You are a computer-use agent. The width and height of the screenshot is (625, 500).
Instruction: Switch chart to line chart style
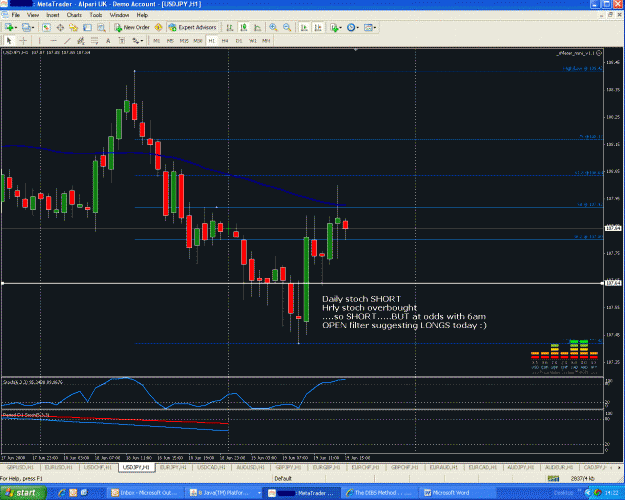pos(257,27)
